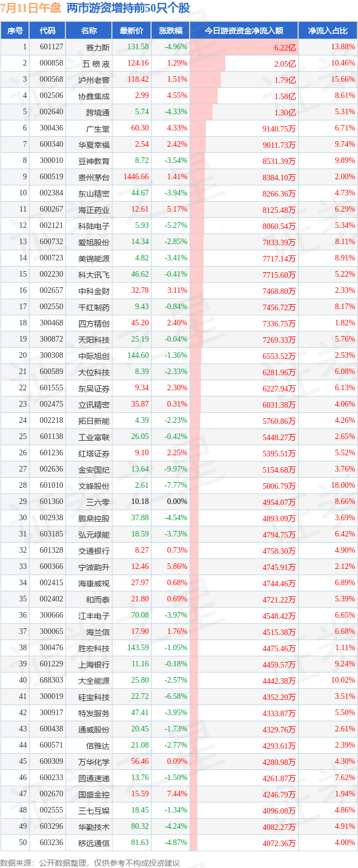Screen dimensions: 358x868
Task: Click stock code 300065
Action: (51, 632)
